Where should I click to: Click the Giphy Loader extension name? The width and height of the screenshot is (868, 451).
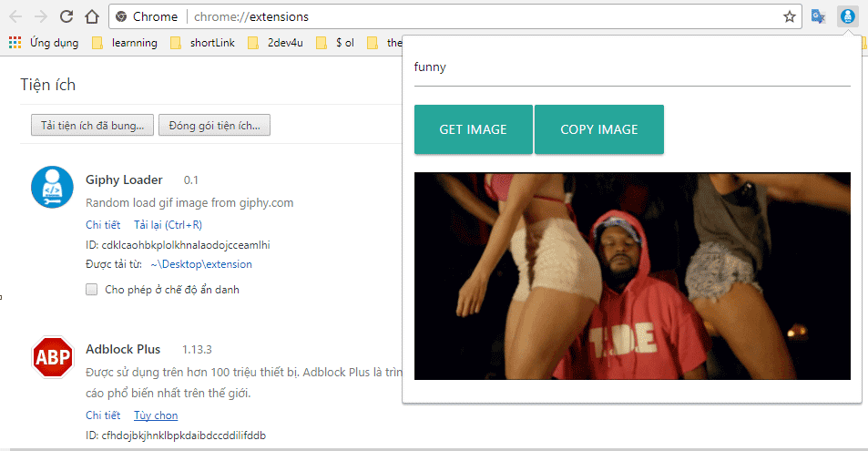pos(124,180)
